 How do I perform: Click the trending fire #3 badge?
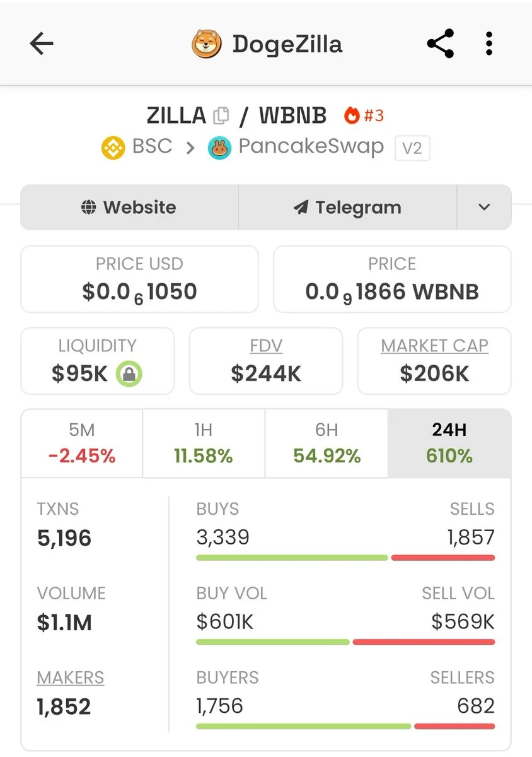coord(364,115)
